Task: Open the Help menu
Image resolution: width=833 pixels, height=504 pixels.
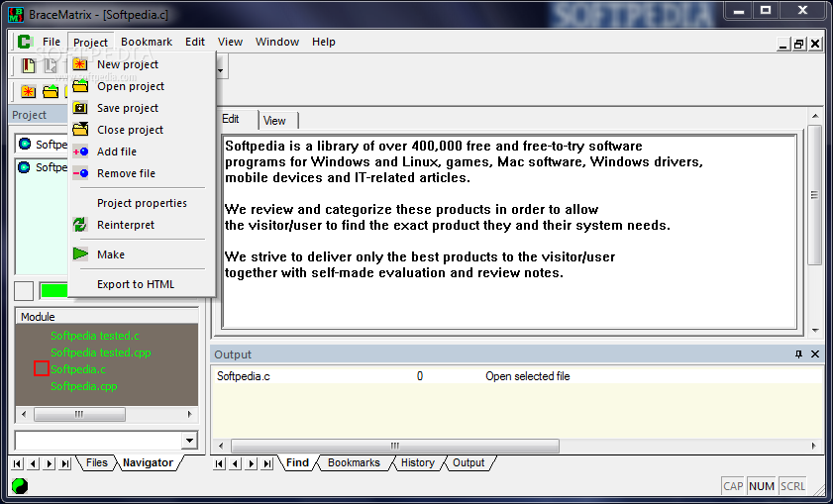Action: [x=324, y=42]
